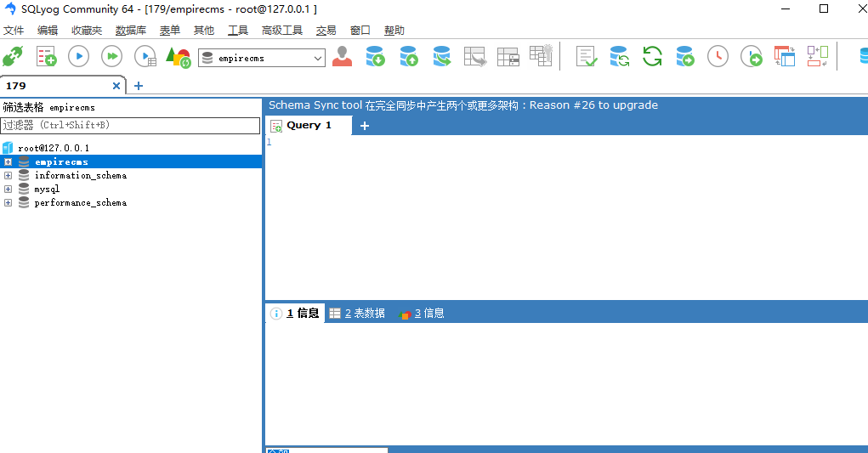
Task: Select the mysql database in tree
Action: pos(47,190)
